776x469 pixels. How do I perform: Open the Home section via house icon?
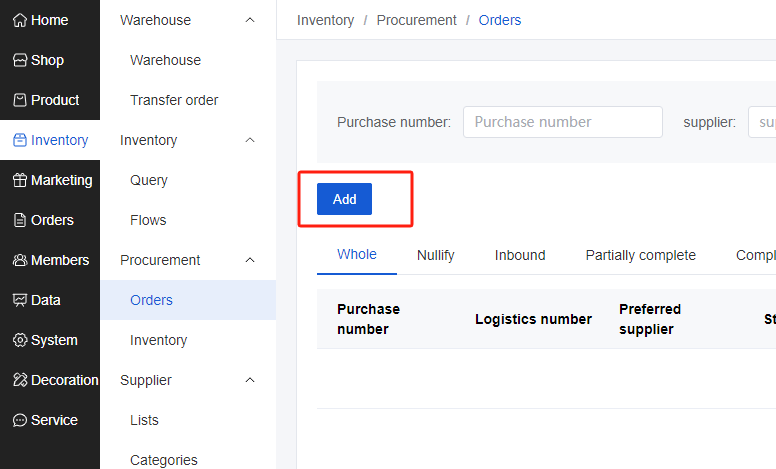[x=20, y=20]
